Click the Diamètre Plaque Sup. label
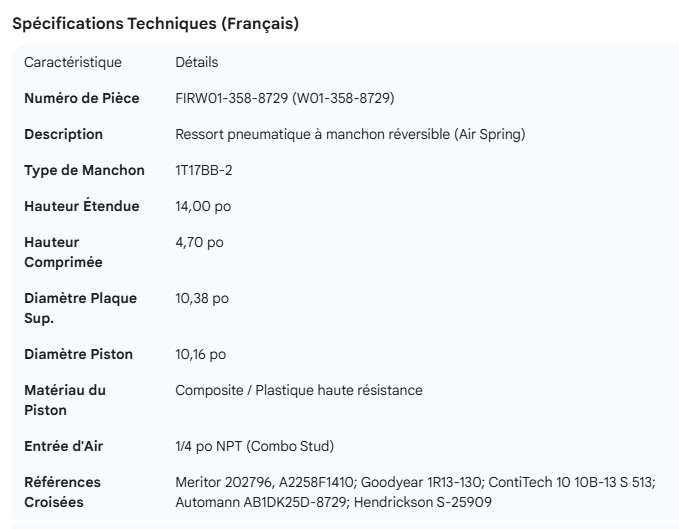The image size is (679, 529). click(x=80, y=308)
